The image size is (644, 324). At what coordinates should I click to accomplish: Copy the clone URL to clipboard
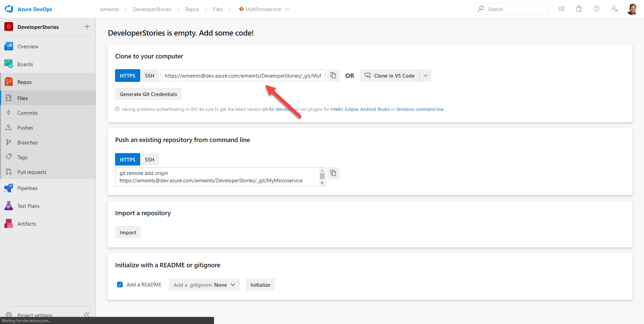333,76
